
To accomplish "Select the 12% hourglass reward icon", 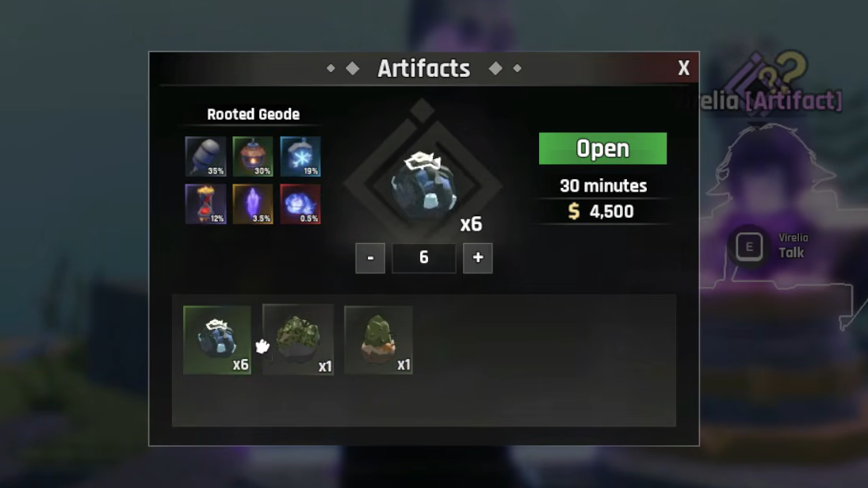I will pos(205,204).
